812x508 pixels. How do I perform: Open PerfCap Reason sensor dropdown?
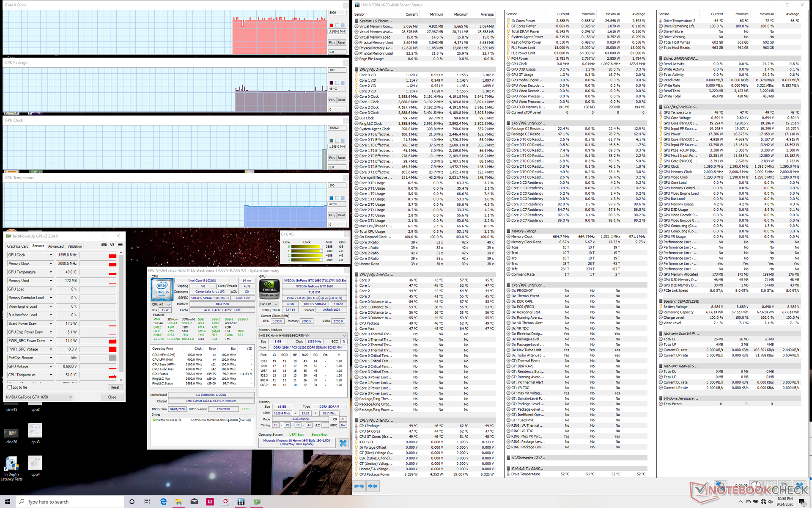(x=51, y=358)
